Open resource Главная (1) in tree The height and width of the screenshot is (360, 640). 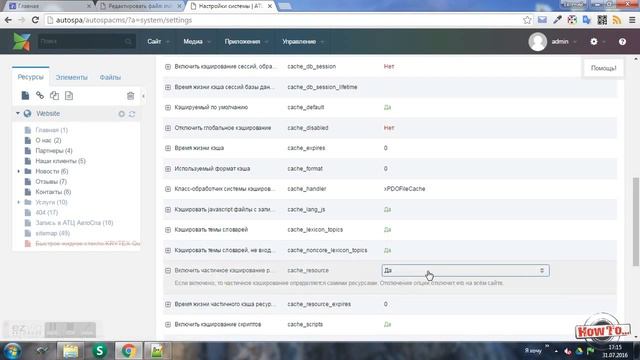(51, 130)
